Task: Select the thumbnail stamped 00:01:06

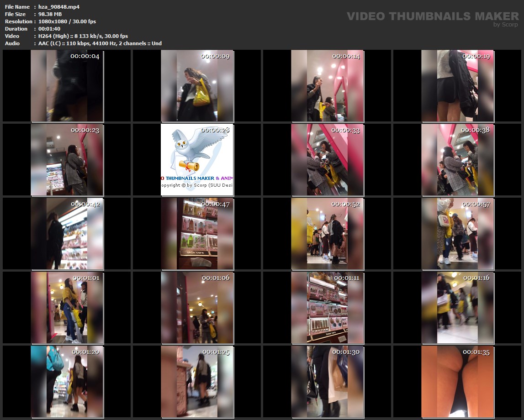Action: [197, 308]
